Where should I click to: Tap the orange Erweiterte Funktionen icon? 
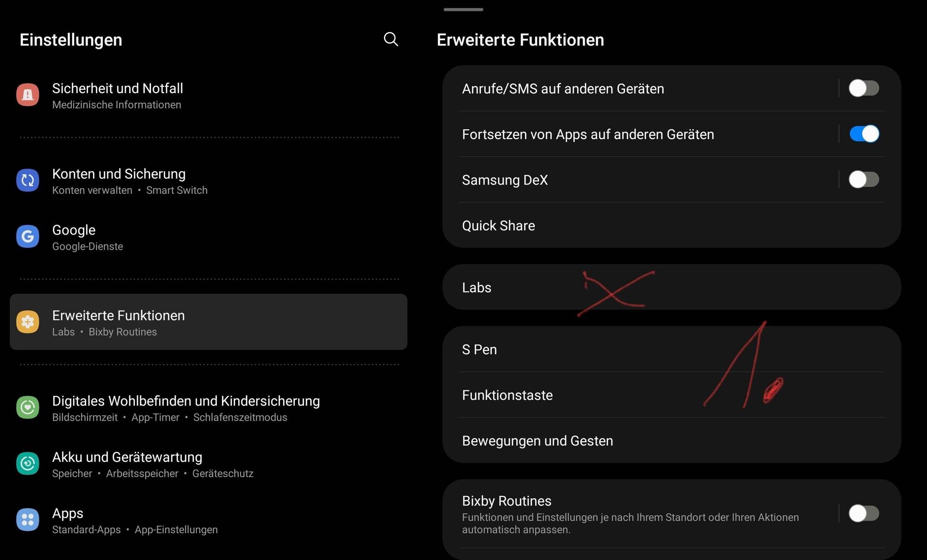point(28,322)
